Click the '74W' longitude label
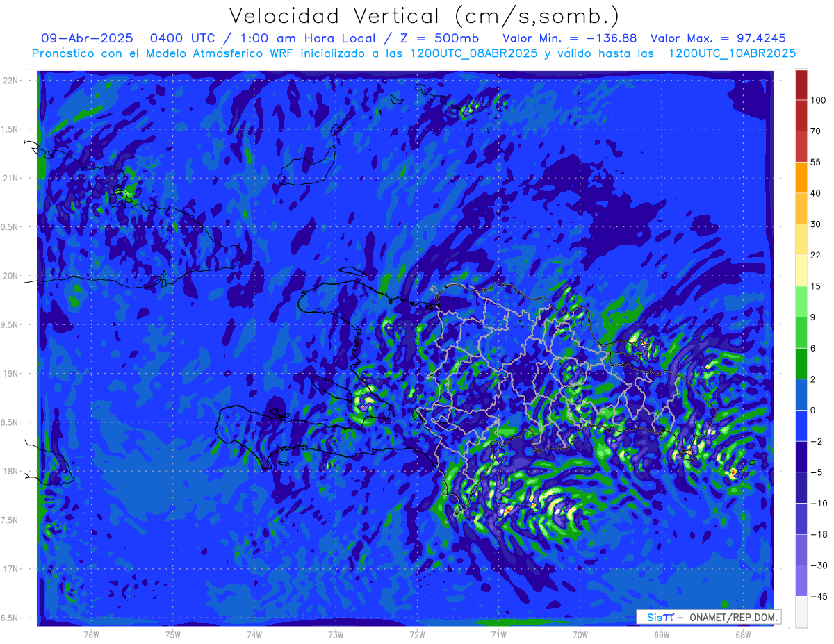 [x=254, y=634]
